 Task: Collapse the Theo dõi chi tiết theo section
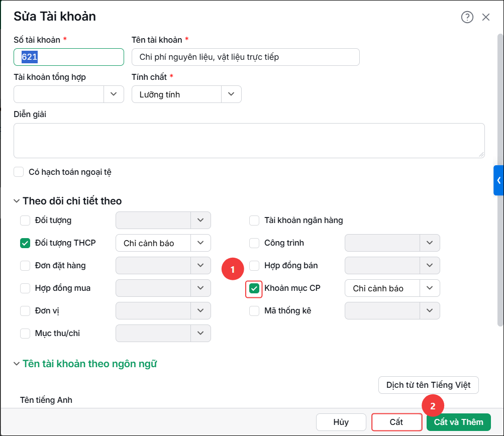pos(17,201)
